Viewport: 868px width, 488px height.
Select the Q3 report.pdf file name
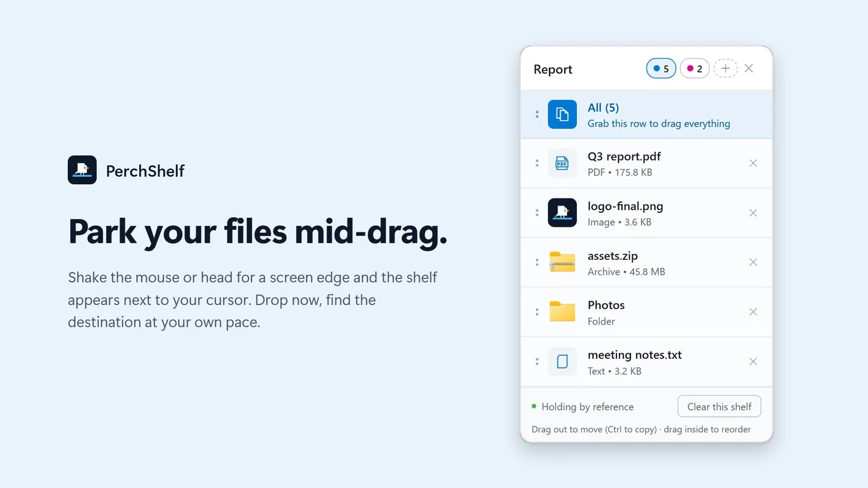[624, 157]
